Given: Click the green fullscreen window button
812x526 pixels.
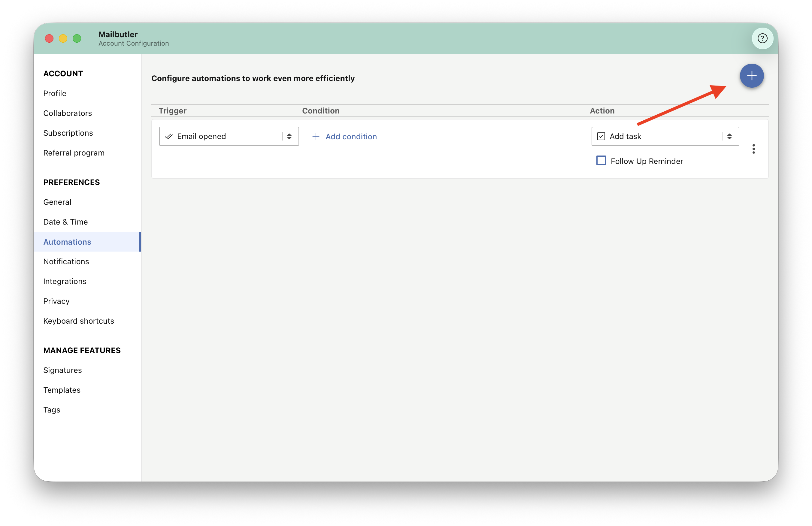Looking at the screenshot, I should [77, 38].
